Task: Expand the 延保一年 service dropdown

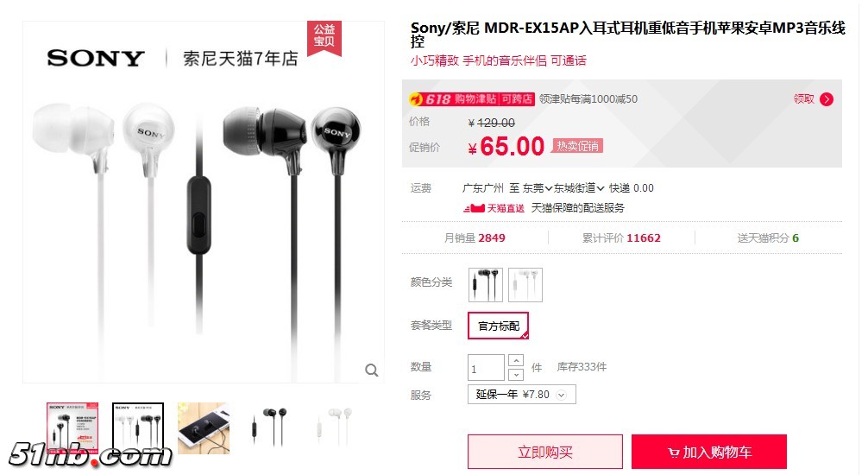Action: pos(521,395)
